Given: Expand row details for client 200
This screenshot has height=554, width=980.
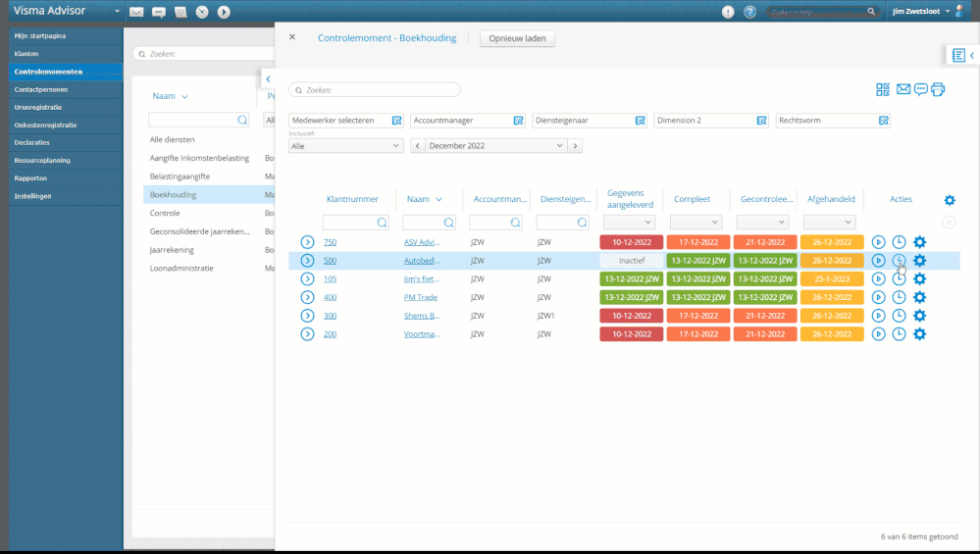Looking at the screenshot, I should (307, 334).
